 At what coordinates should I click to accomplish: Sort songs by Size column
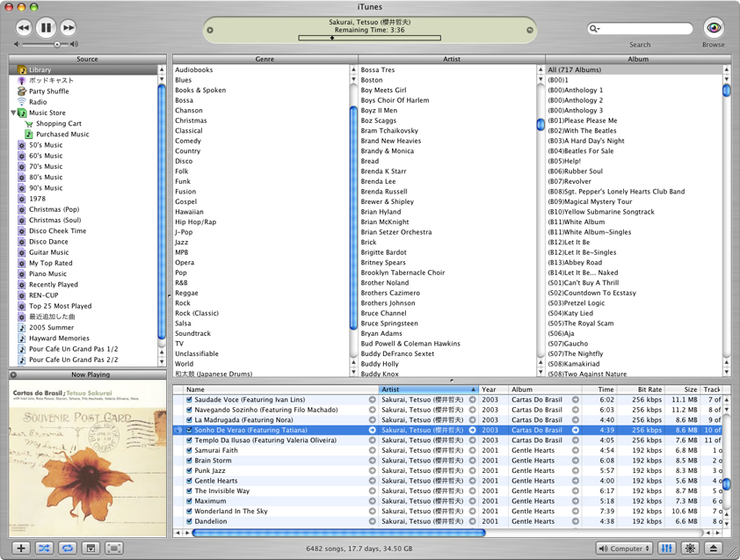[x=682, y=389]
